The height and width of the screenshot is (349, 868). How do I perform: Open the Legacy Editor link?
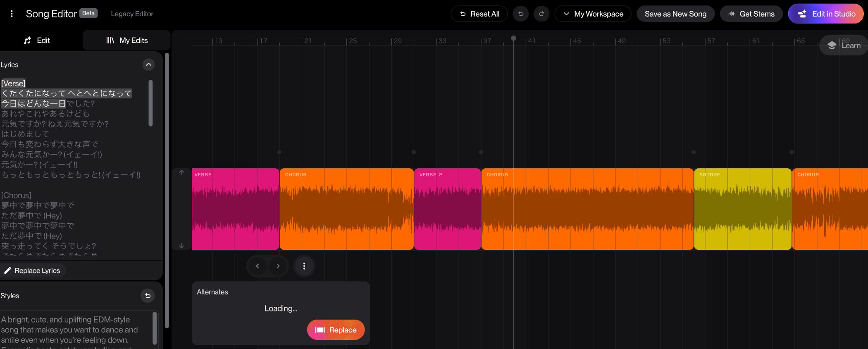tap(132, 14)
